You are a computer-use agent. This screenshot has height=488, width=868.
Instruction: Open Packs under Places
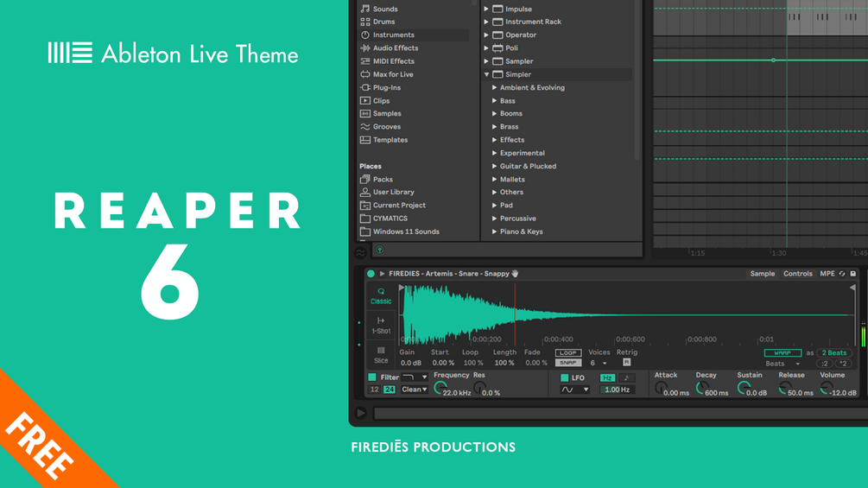pos(377,180)
